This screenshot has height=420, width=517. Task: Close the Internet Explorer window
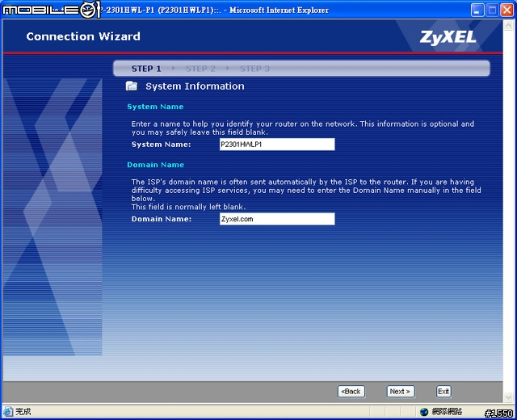[x=506, y=10]
